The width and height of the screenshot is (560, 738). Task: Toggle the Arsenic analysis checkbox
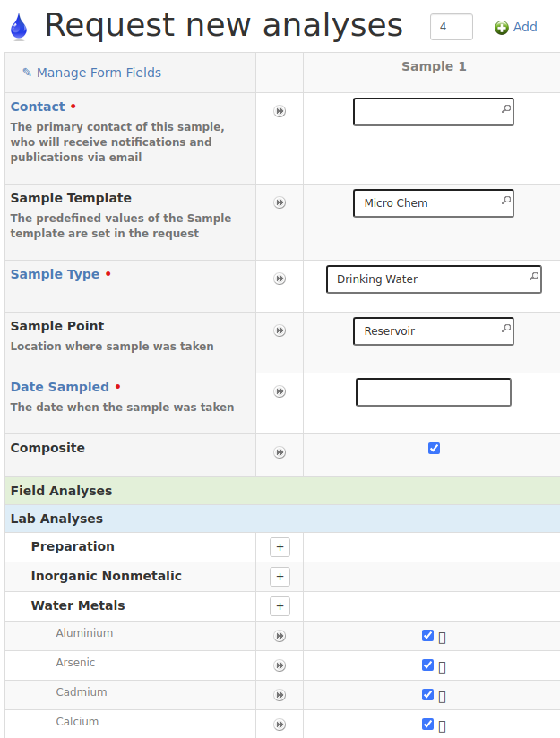pos(427,665)
